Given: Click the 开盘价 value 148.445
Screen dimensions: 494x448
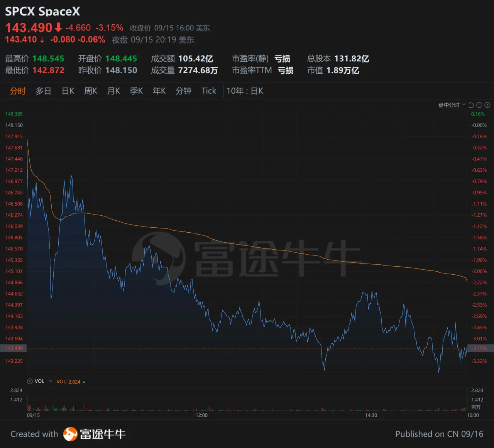Looking at the screenshot, I should 121,59.
